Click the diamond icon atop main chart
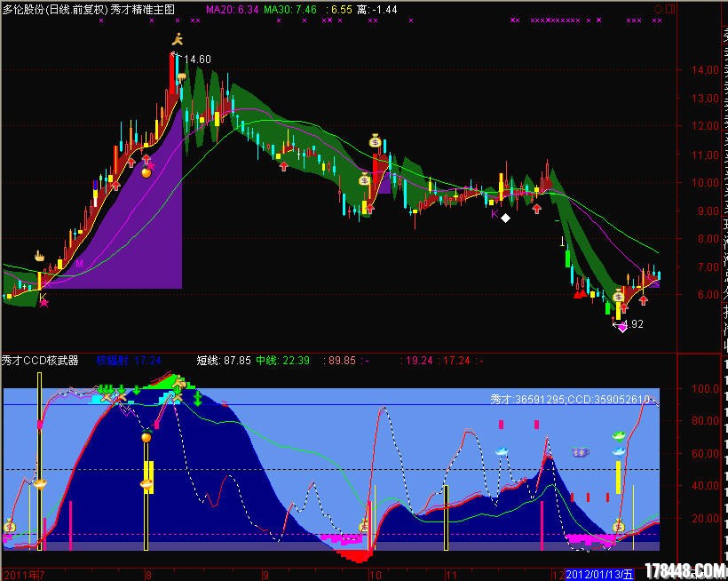728x581 pixels. tap(659, 9)
